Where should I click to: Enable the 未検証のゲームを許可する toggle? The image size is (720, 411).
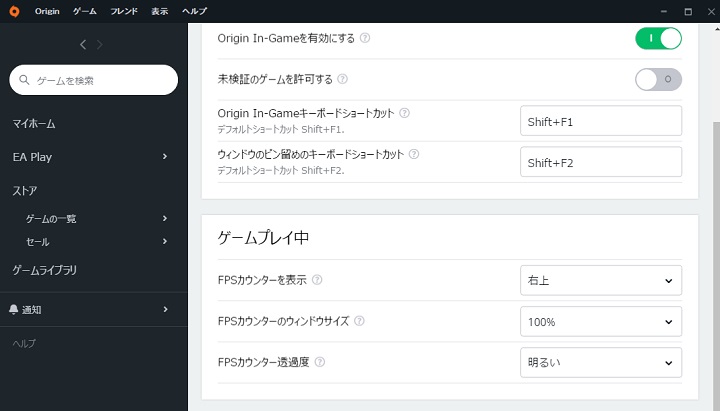pyautogui.click(x=658, y=79)
